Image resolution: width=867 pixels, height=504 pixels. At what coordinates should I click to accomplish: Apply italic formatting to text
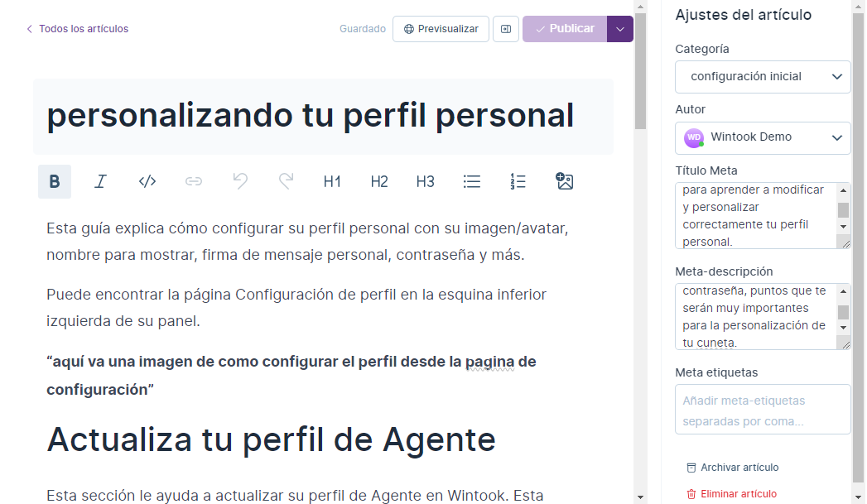[x=101, y=181]
